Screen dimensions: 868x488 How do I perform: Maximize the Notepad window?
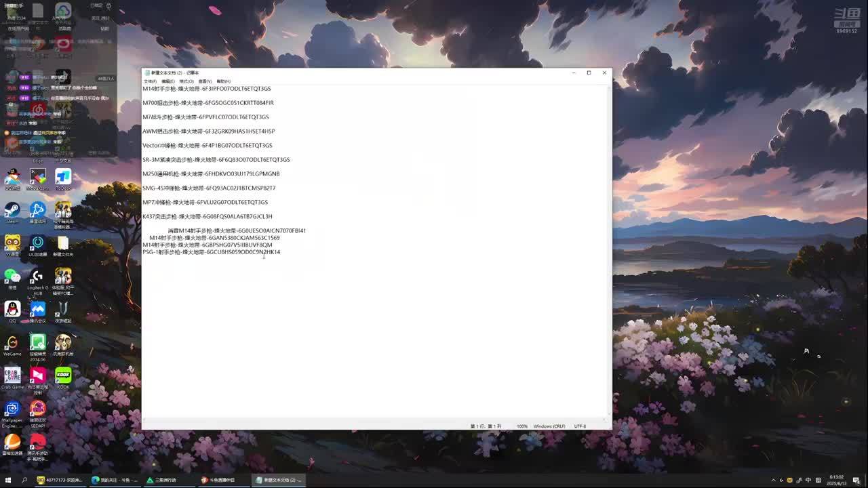[x=589, y=73]
